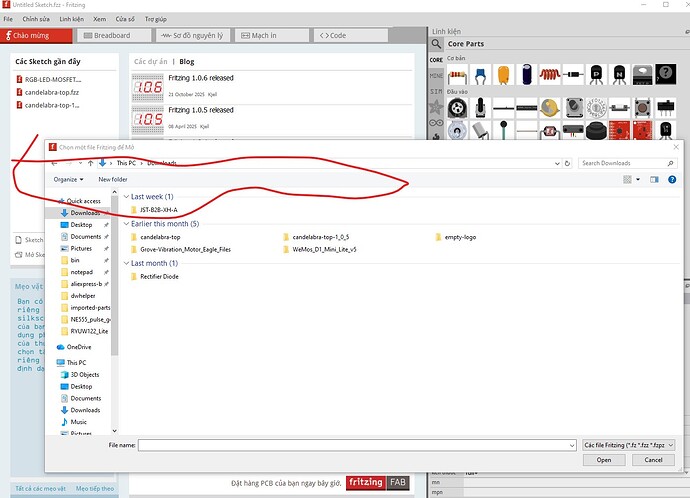Collapse the Last week group
The width and height of the screenshot is (690, 498).
point(125,197)
